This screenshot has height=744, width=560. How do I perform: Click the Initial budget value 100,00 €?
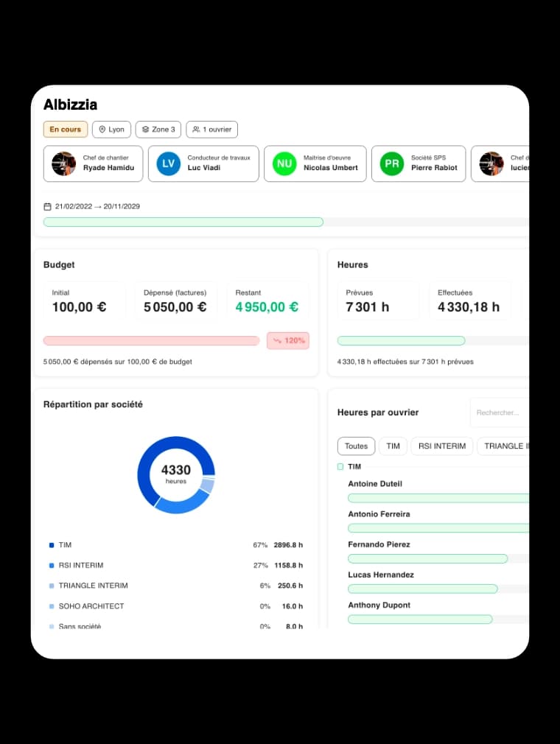(x=80, y=307)
